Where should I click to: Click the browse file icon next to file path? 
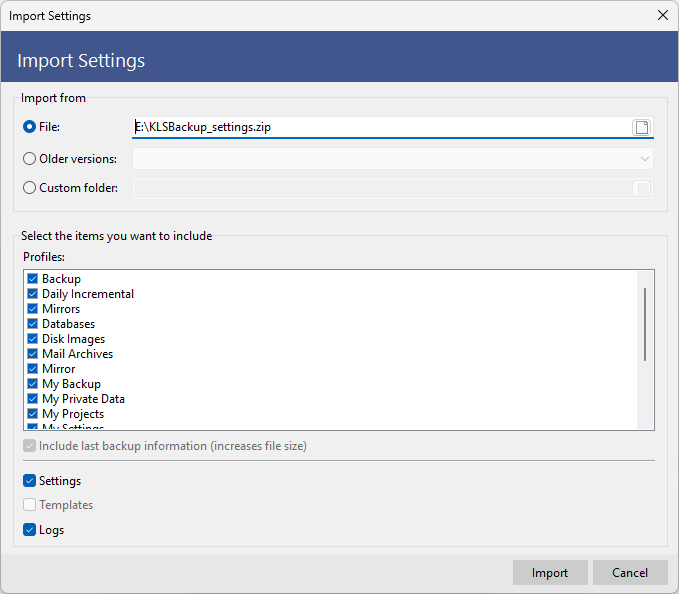pyautogui.click(x=642, y=127)
